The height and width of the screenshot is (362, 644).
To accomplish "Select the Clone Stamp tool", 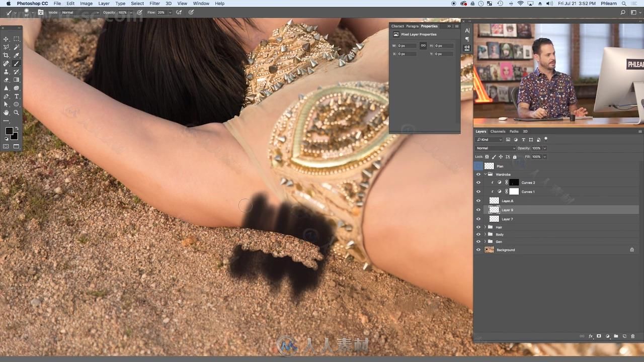I will coord(6,72).
